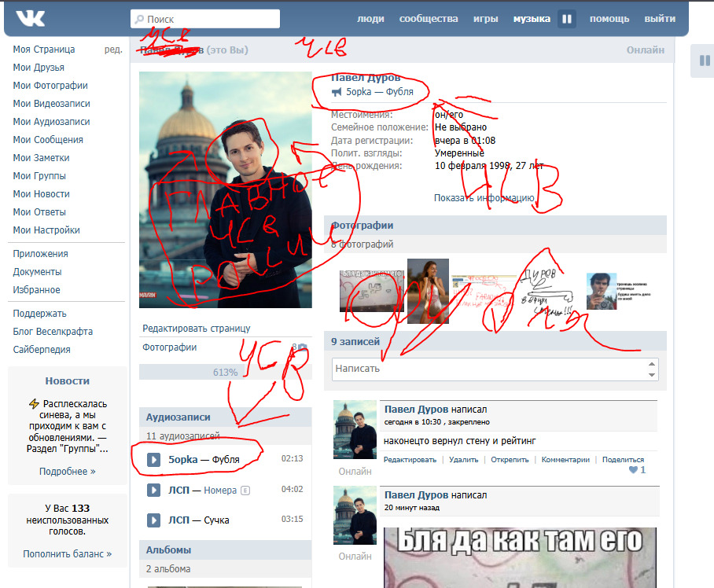Open сообщества in top navigation
Image resolution: width=714 pixels, height=588 pixels.
point(429,19)
